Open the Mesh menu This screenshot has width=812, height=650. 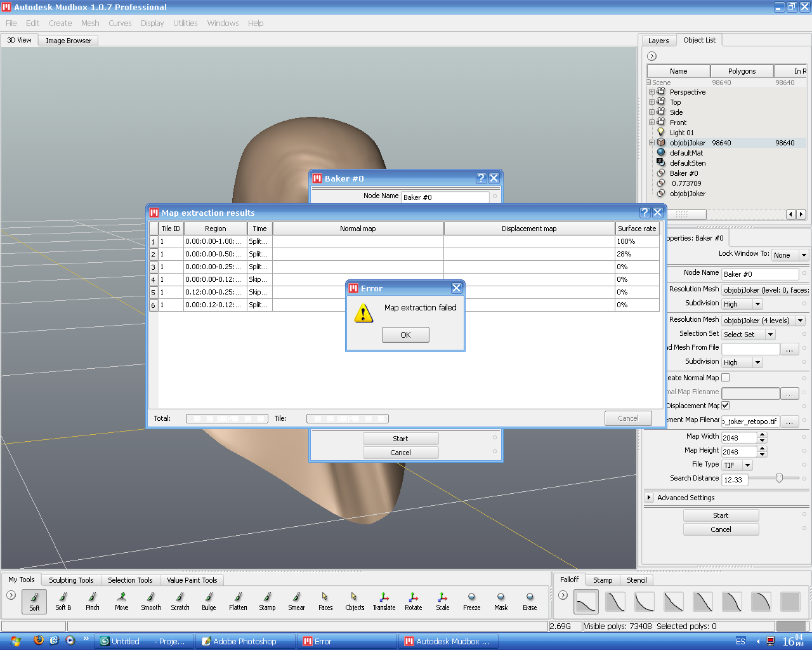click(90, 23)
